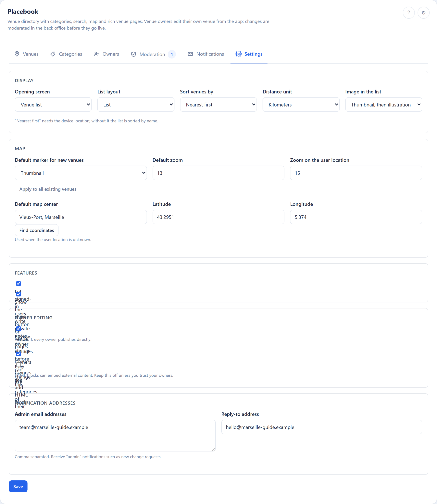Click the person icon beside Owners
This screenshot has width=437, height=504.
[97, 54]
